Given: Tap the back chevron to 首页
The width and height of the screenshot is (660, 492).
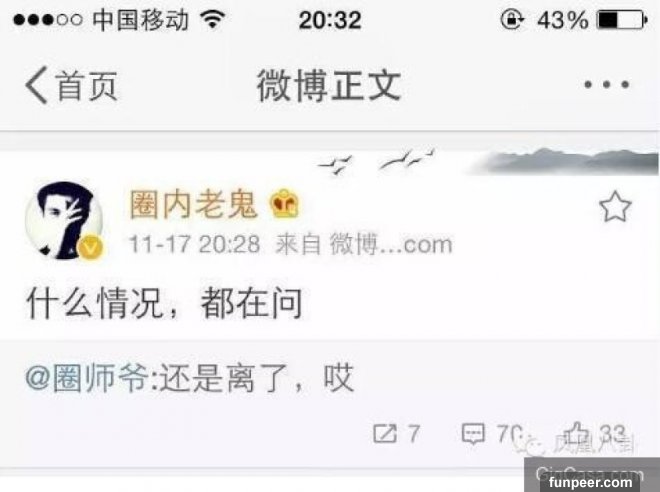Looking at the screenshot, I should pyautogui.click(x=36, y=85).
